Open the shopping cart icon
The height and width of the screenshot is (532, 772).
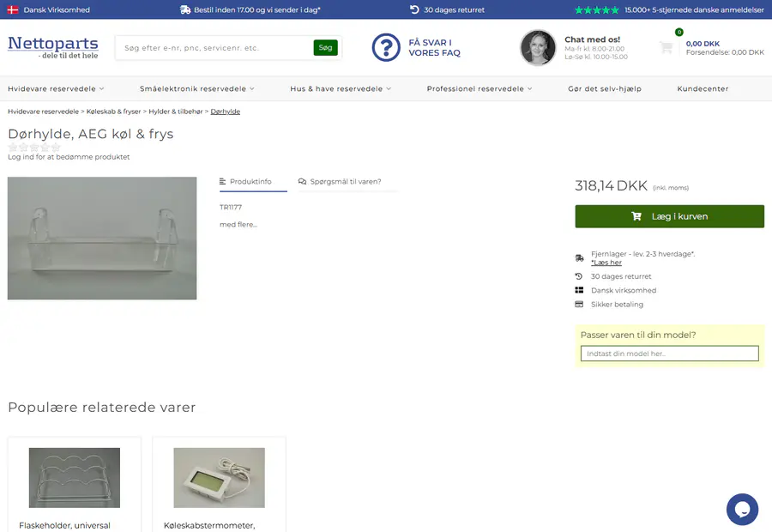666,47
